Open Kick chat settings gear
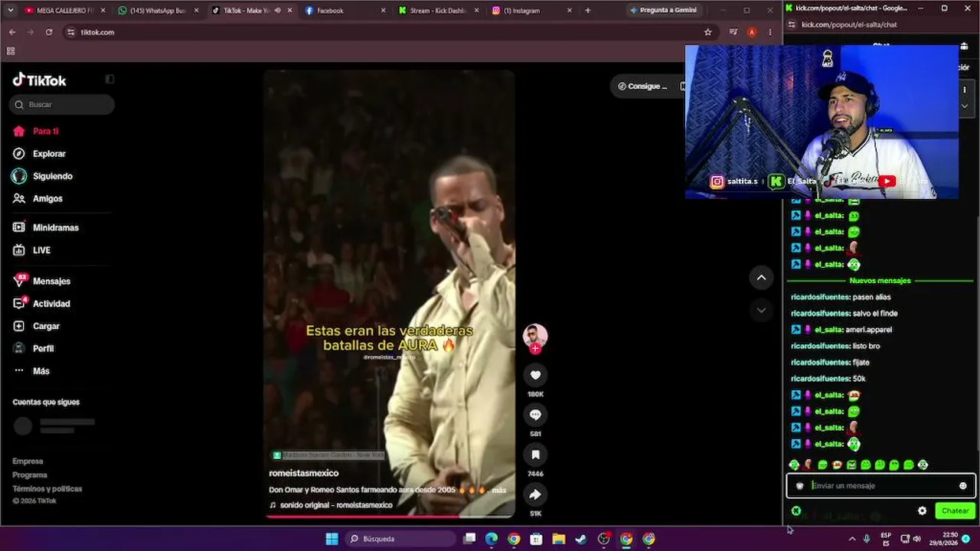The width and height of the screenshot is (980, 551). pos(923,510)
